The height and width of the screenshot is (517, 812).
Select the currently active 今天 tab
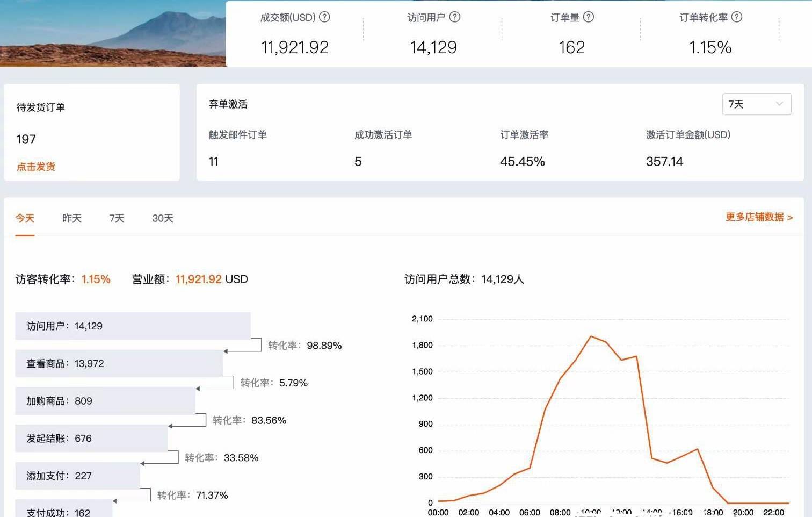click(x=25, y=218)
